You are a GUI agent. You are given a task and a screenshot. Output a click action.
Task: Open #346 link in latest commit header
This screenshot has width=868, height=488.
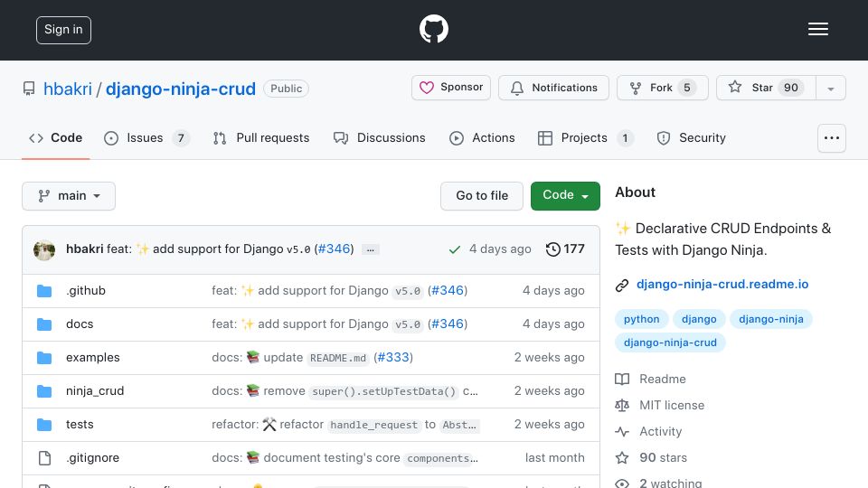tap(335, 249)
